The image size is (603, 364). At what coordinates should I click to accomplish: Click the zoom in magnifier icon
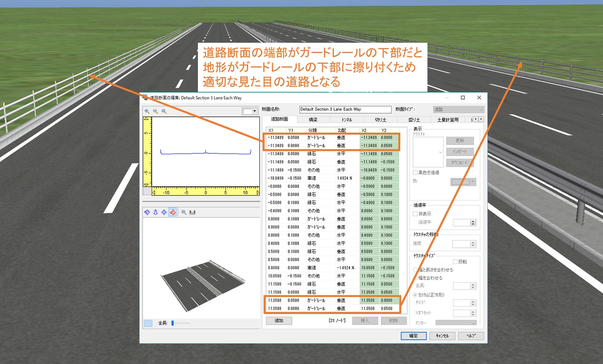click(147, 111)
